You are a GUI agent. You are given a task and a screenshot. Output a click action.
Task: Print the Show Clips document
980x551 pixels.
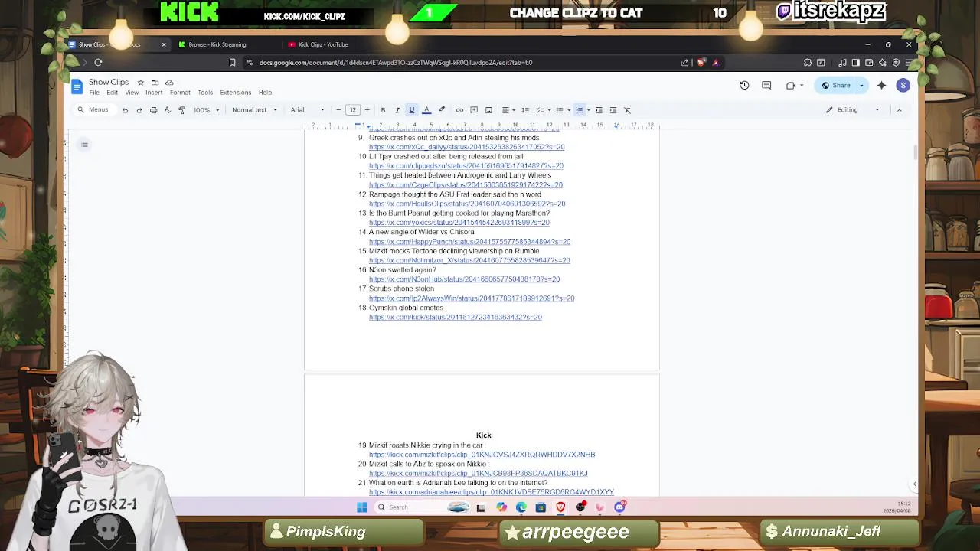pyautogui.click(x=153, y=110)
